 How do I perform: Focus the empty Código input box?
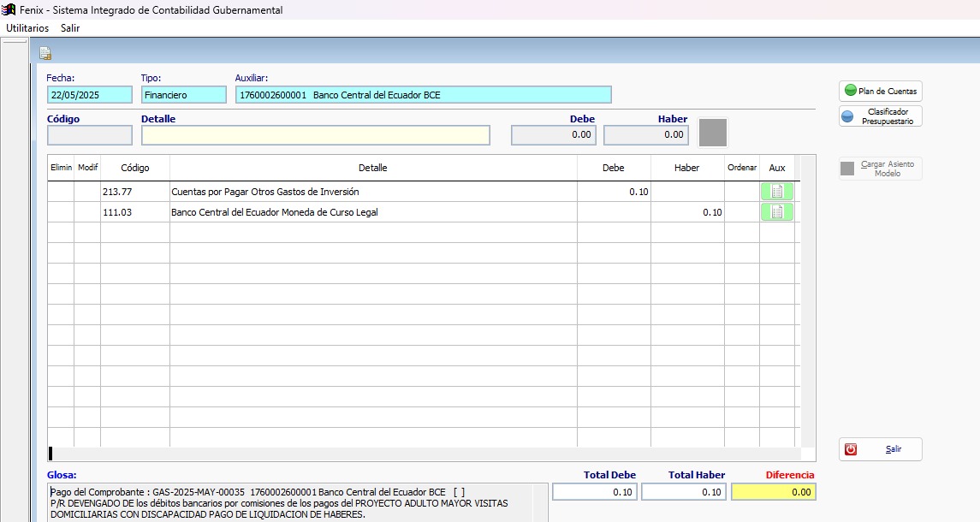[x=90, y=135]
